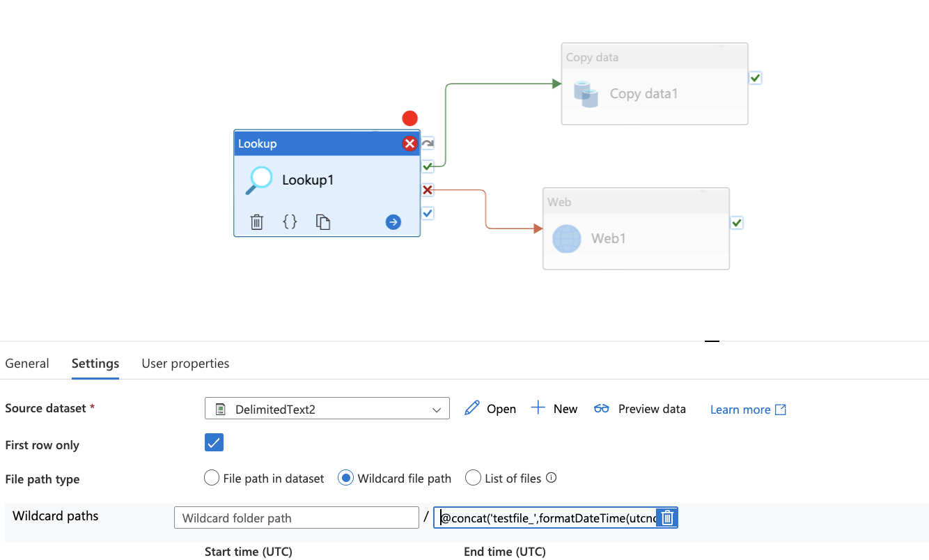The height and width of the screenshot is (560, 929).
Task: Remove wildcard file name expression with trash icon
Action: pos(667,518)
